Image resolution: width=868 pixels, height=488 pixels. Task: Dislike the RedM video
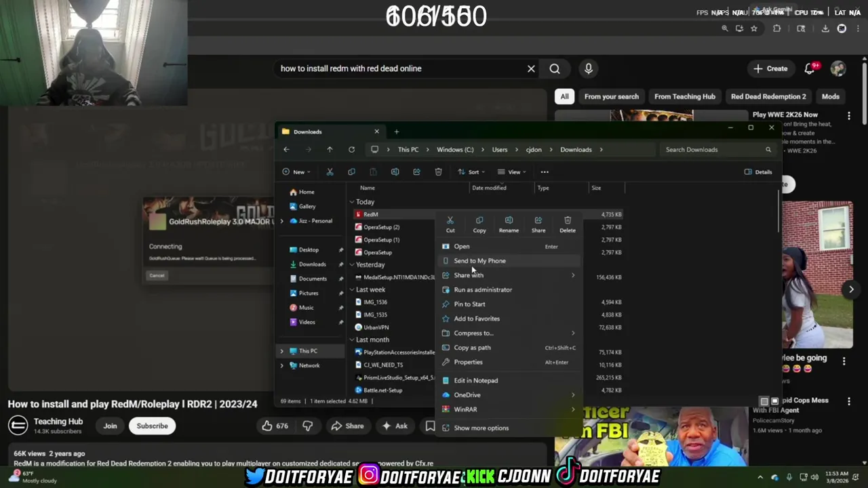307,426
